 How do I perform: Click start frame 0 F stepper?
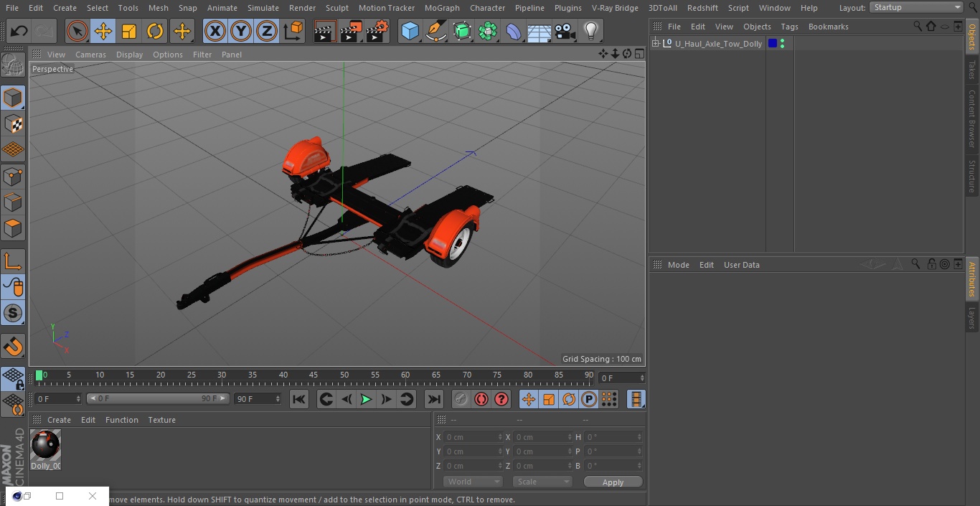pos(78,398)
